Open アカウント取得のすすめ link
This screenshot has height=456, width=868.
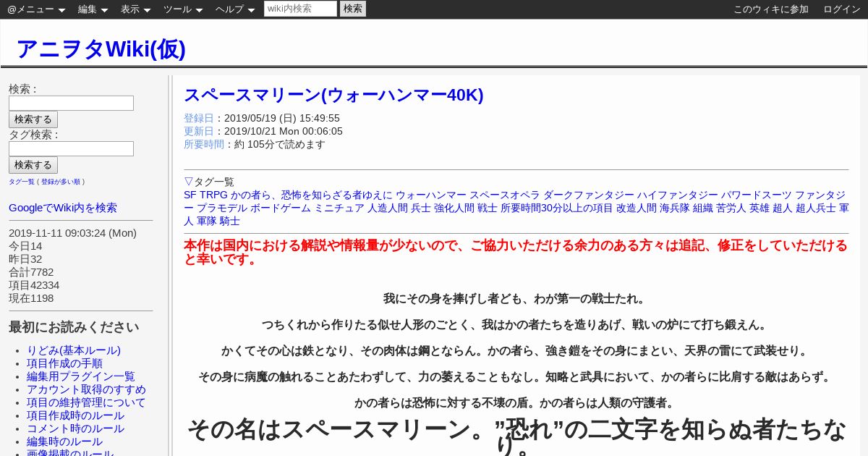click(x=86, y=389)
